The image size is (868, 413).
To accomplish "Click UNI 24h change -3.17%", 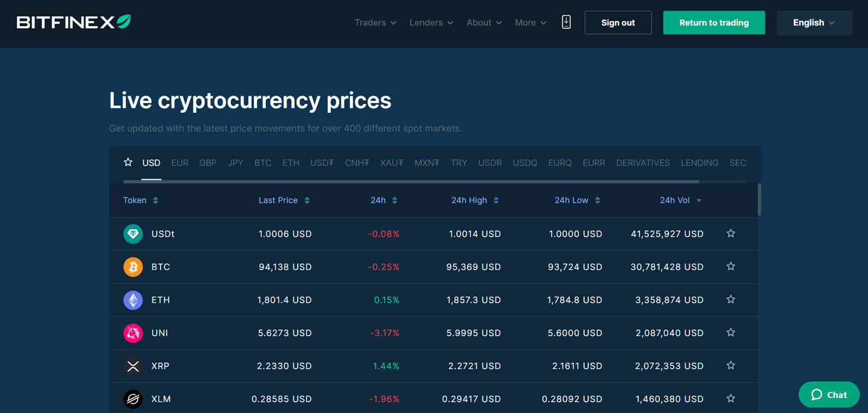I will pyautogui.click(x=385, y=333).
